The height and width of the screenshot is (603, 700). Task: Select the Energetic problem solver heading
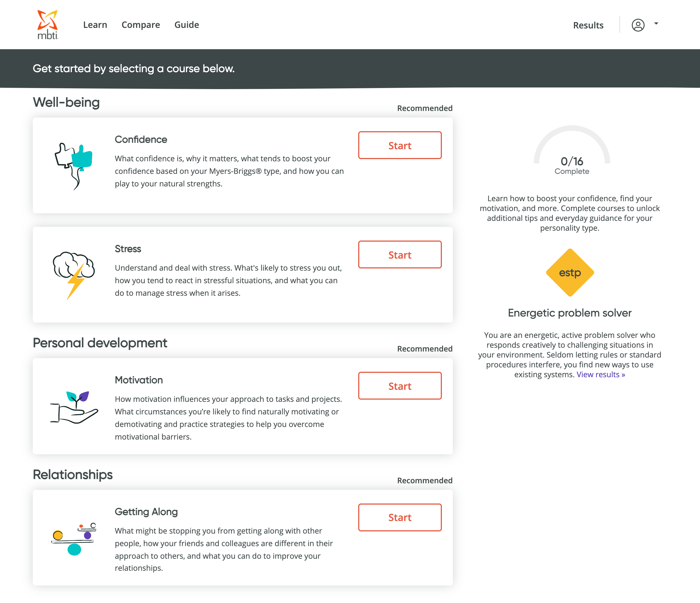[570, 313]
